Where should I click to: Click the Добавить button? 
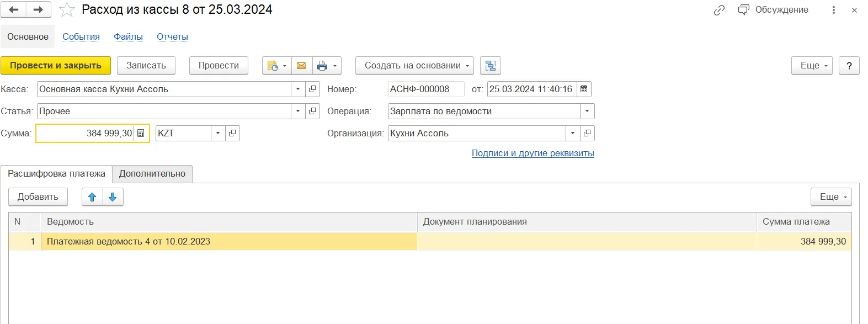[x=38, y=196]
